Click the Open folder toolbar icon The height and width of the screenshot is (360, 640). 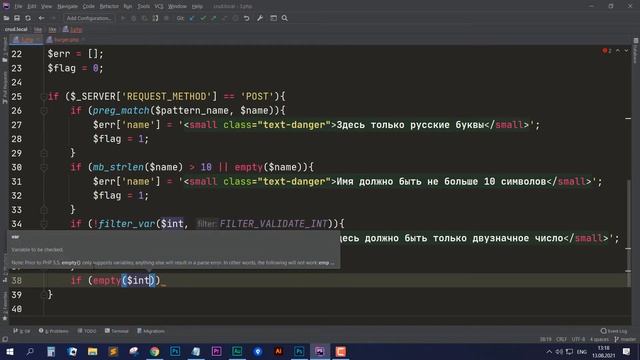tap(6, 18)
